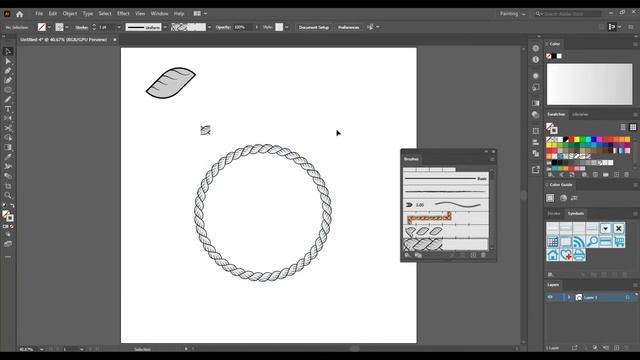
Task: Click the shopping cart symbol
Action: (x=619, y=241)
